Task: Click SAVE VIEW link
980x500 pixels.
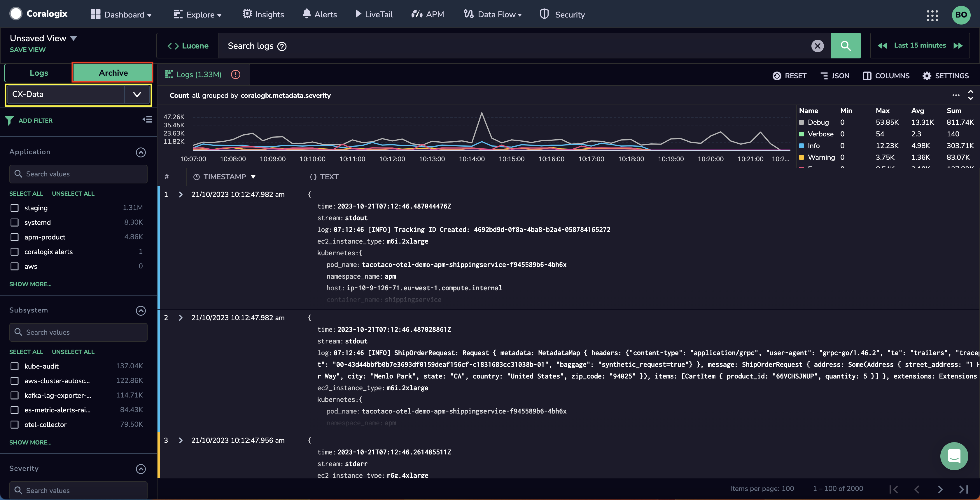Action: point(27,50)
